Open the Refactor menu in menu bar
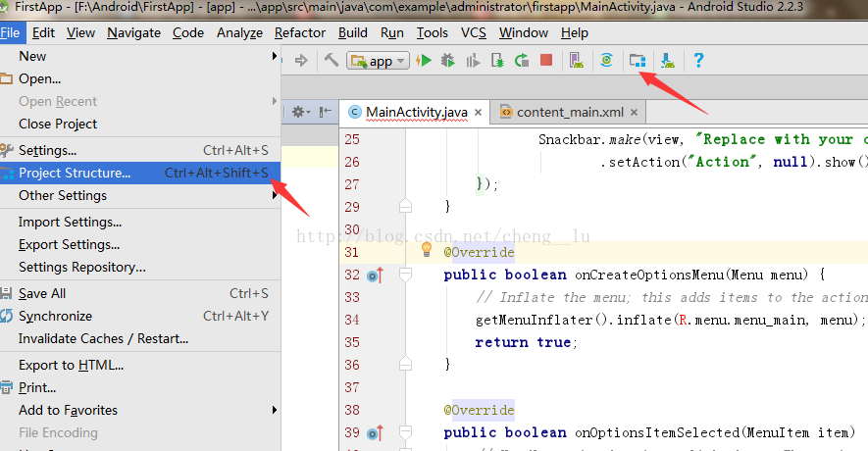The height and width of the screenshot is (451, 868). tap(300, 33)
